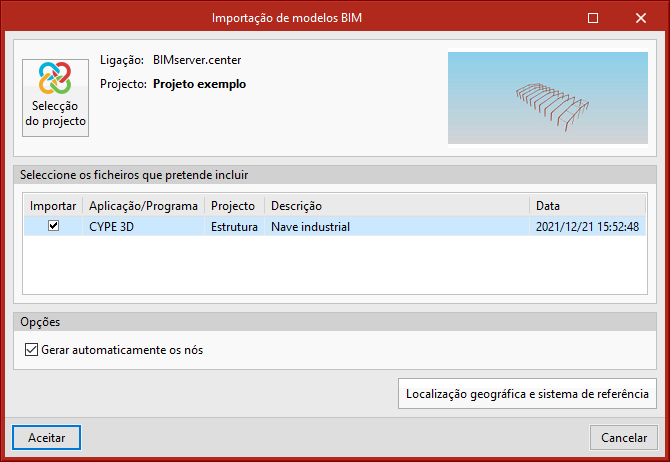Open the Selecção do projecto button
Viewport: 670px width, 462px height.
pyautogui.click(x=56, y=96)
